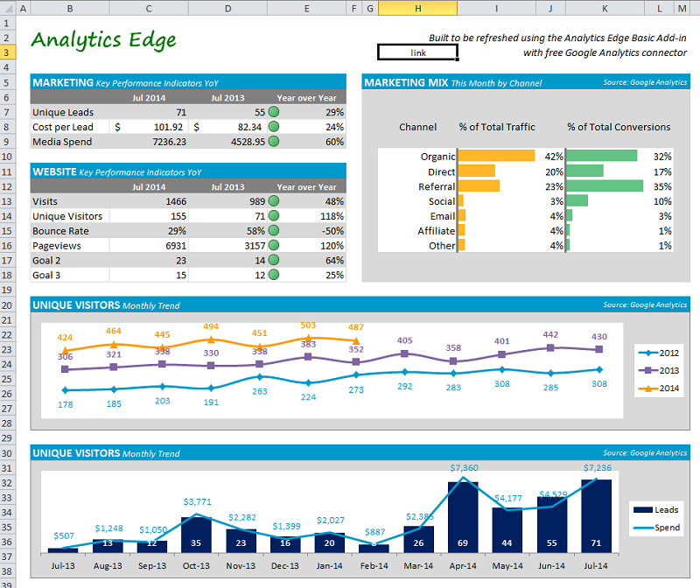Click the orange Organic traffic bar

pyautogui.click(x=496, y=156)
